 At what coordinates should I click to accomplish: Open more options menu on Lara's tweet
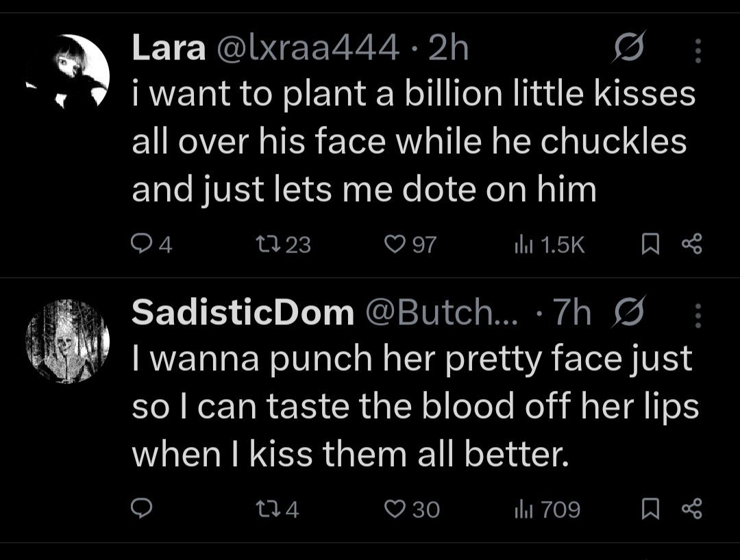click(698, 51)
